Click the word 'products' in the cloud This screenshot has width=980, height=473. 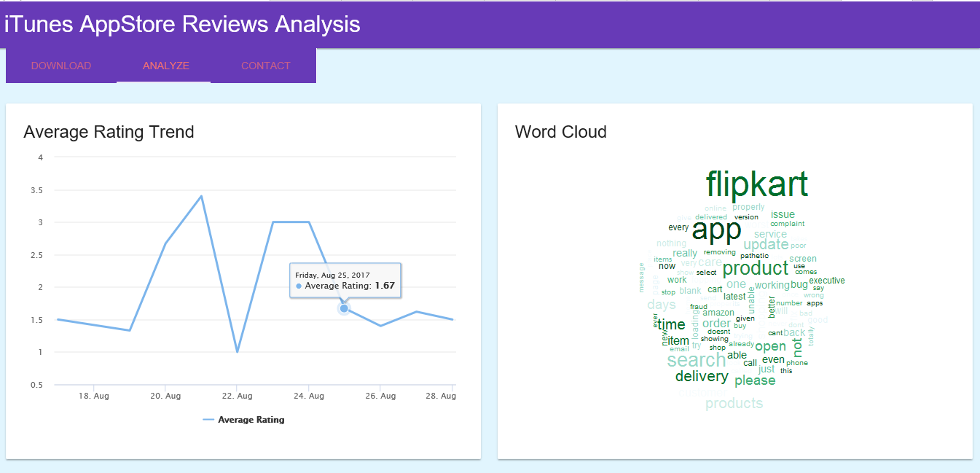pos(734,403)
